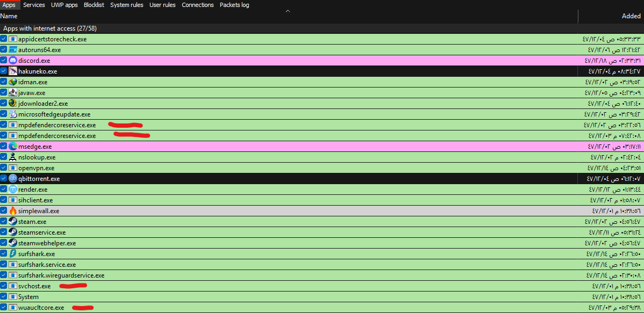Open the User rules tab
The image size is (644, 313).
(x=162, y=5)
